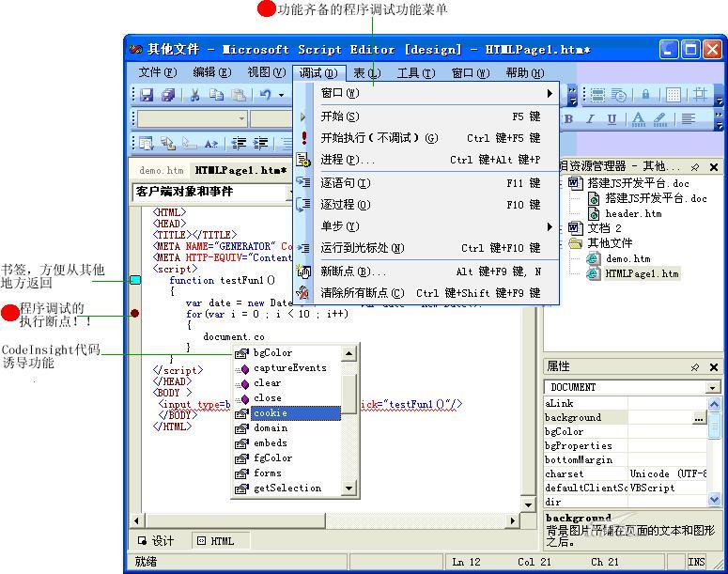Select demo.htm in the project explorer tree
The width and height of the screenshot is (728, 574).
pyautogui.click(x=628, y=258)
